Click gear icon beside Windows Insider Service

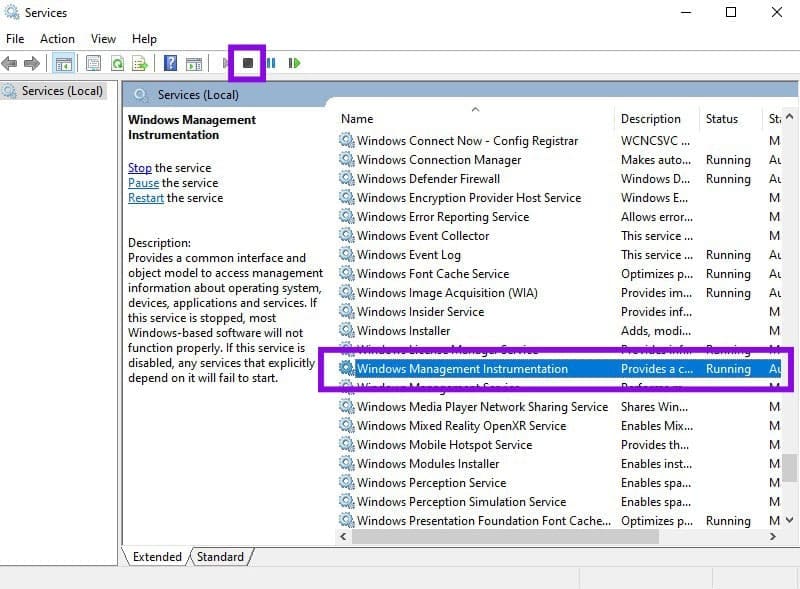pyautogui.click(x=346, y=311)
